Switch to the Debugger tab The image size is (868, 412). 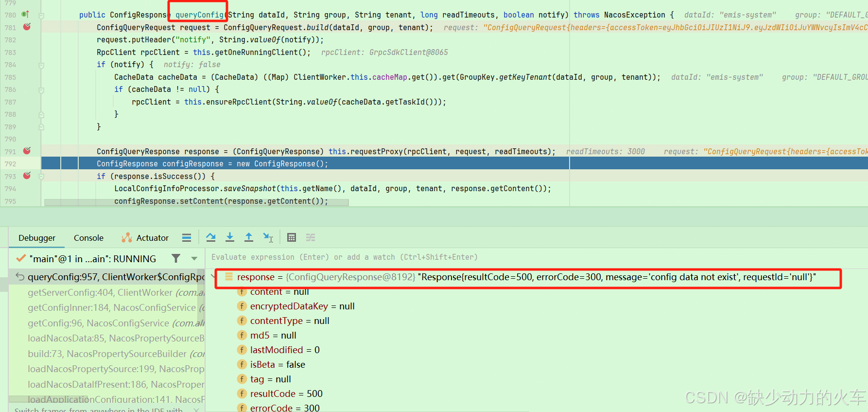(x=37, y=238)
